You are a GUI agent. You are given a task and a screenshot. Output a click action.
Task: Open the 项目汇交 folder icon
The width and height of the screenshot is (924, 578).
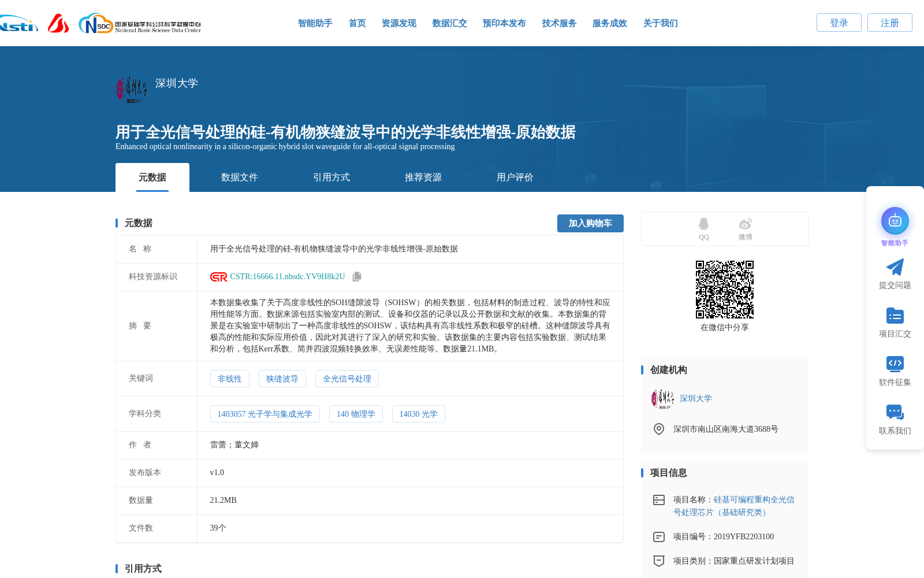[895, 316]
